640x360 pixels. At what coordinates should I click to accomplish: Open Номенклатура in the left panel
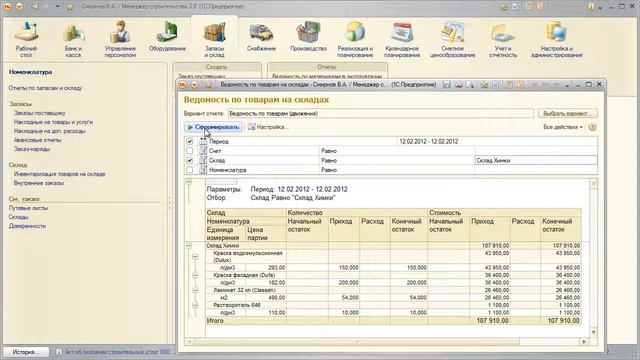pos(31,72)
